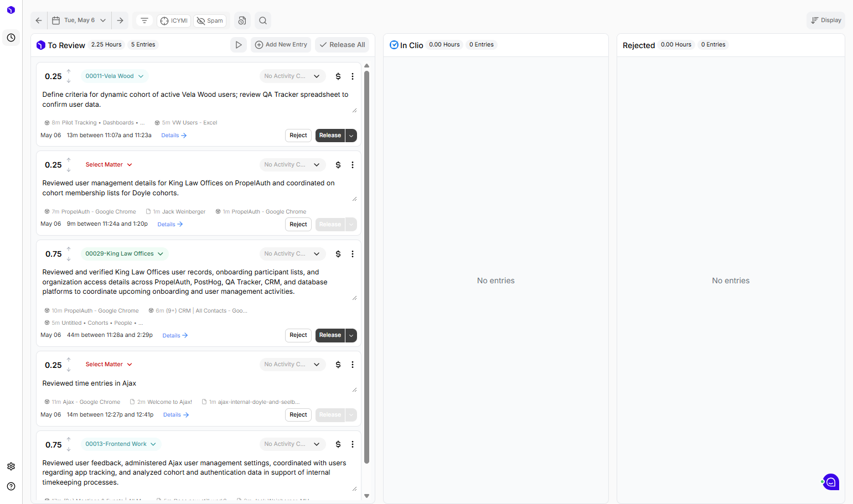Release the Vela Wood entry
The image size is (853, 504).
pos(330,136)
